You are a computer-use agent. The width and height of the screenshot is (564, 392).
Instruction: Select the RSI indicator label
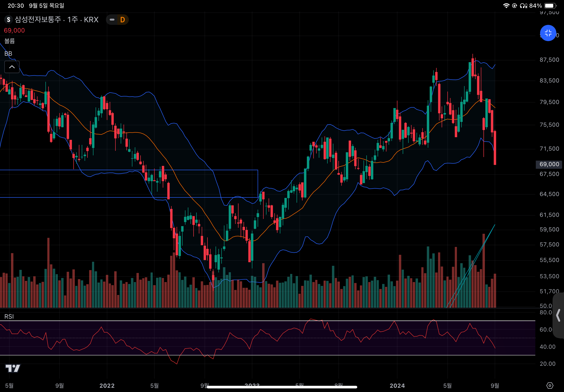coord(9,316)
